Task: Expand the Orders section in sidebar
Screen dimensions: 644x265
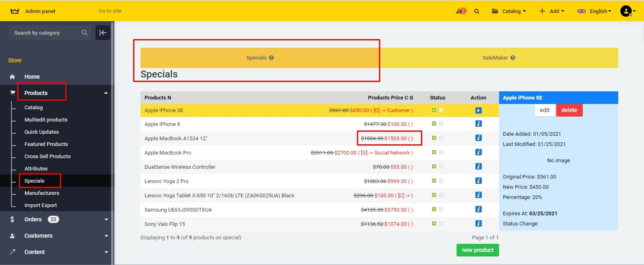Action: tap(106, 219)
